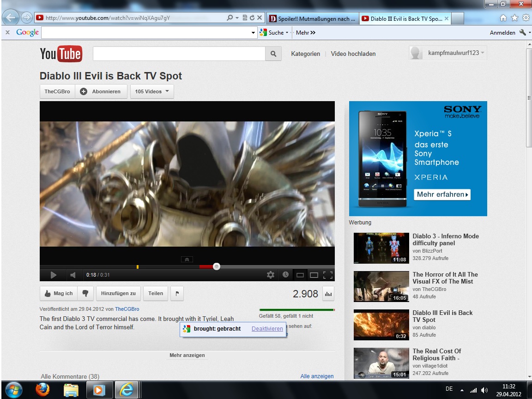This screenshot has width=532, height=399.
Task: Open Video hochladen
Action: 353,54
